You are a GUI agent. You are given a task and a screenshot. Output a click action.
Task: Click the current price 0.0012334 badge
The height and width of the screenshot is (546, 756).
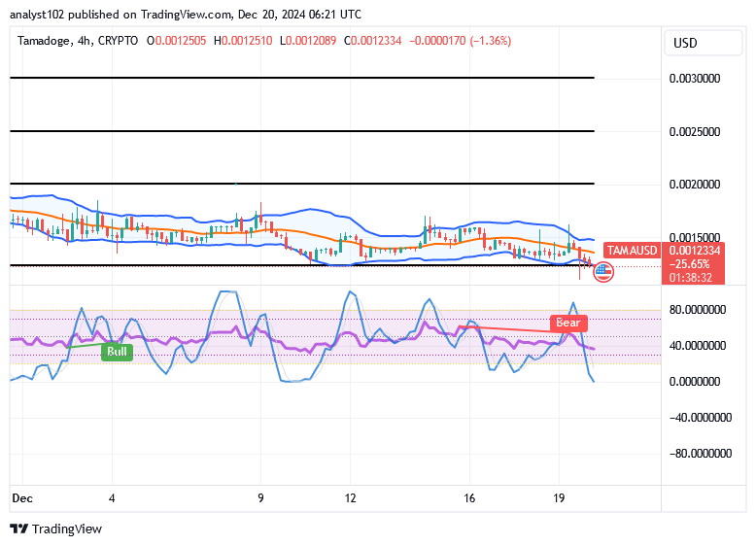[694, 250]
